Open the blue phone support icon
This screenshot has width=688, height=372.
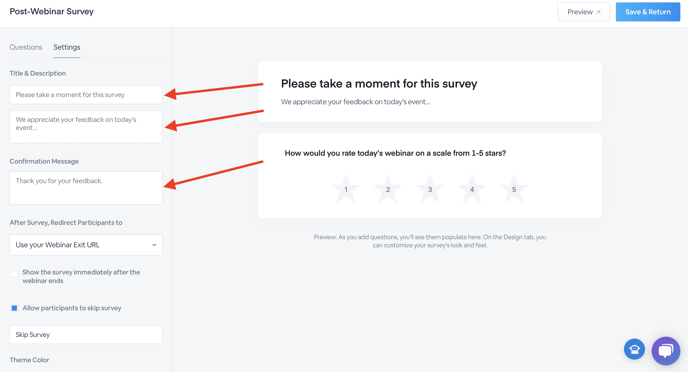[634, 349]
